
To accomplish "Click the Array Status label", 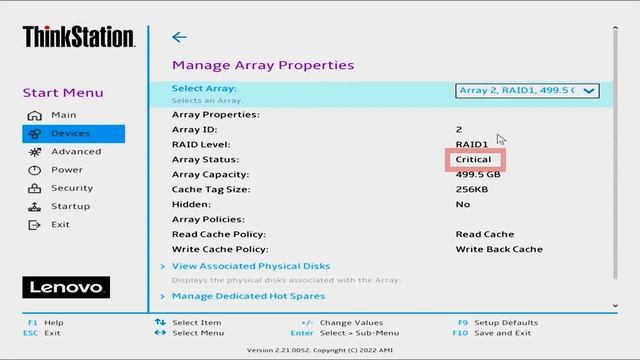I will (205, 160).
